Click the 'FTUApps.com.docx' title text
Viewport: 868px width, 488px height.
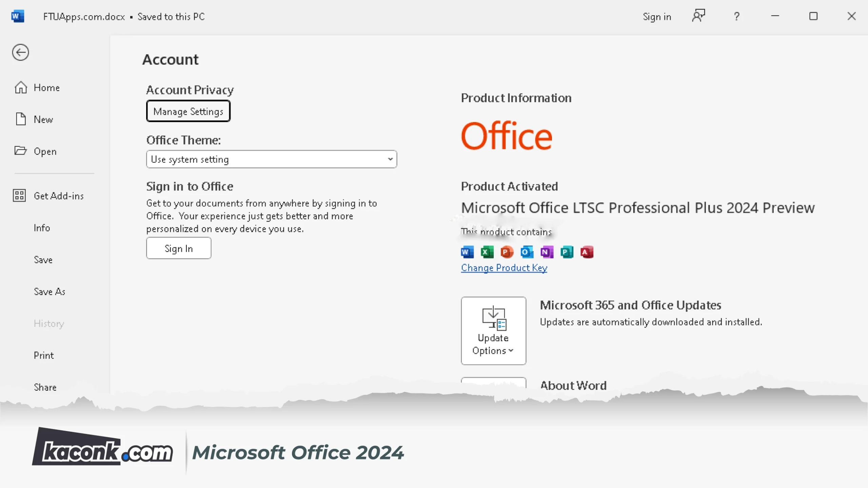84,17
